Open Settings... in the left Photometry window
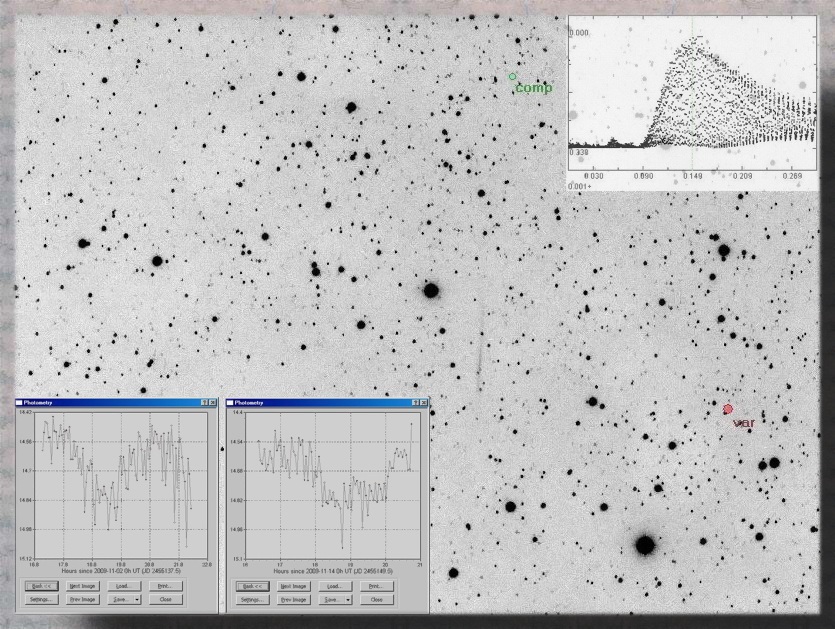 pyautogui.click(x=41, y=600)
